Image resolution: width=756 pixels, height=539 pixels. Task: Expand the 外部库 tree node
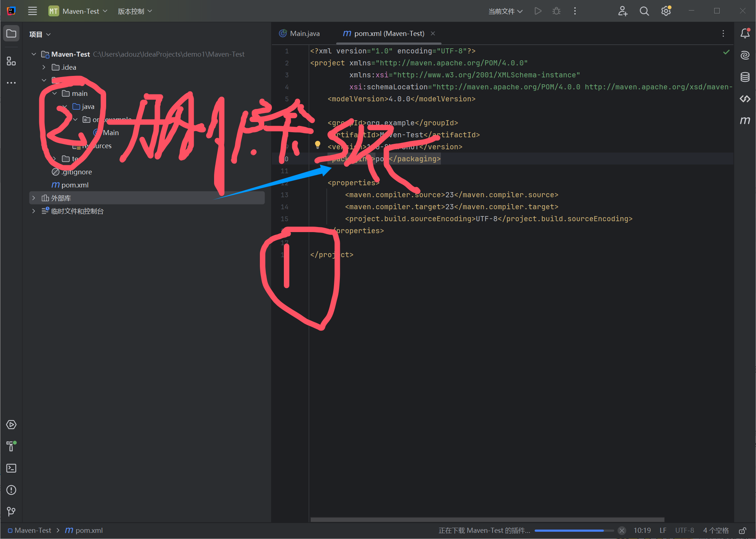coord(34,198)
